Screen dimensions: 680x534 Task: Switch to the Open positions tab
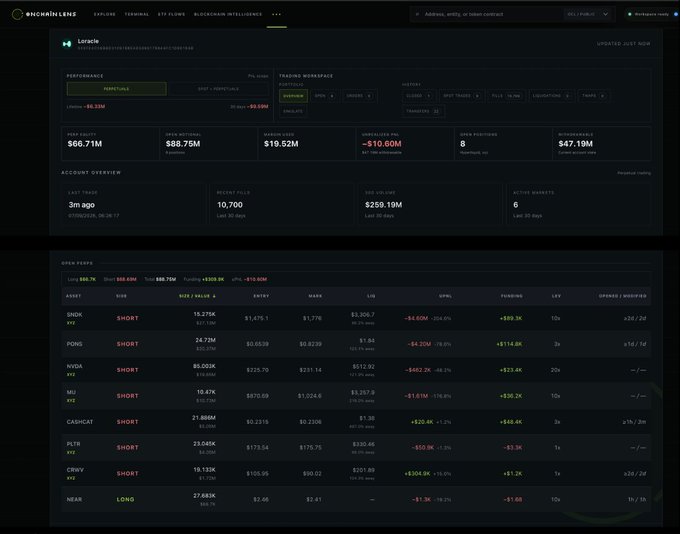(x=324, y=96)
